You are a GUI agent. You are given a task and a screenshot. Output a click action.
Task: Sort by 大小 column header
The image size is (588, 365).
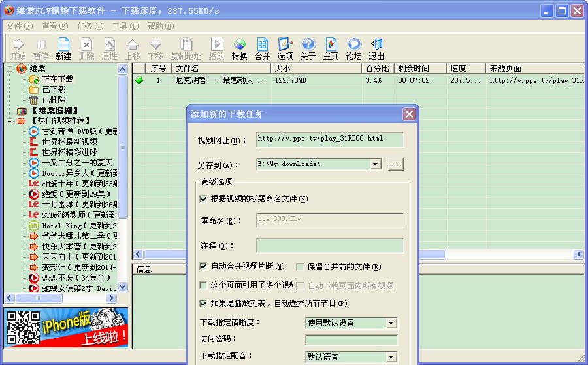click(316, 68)
